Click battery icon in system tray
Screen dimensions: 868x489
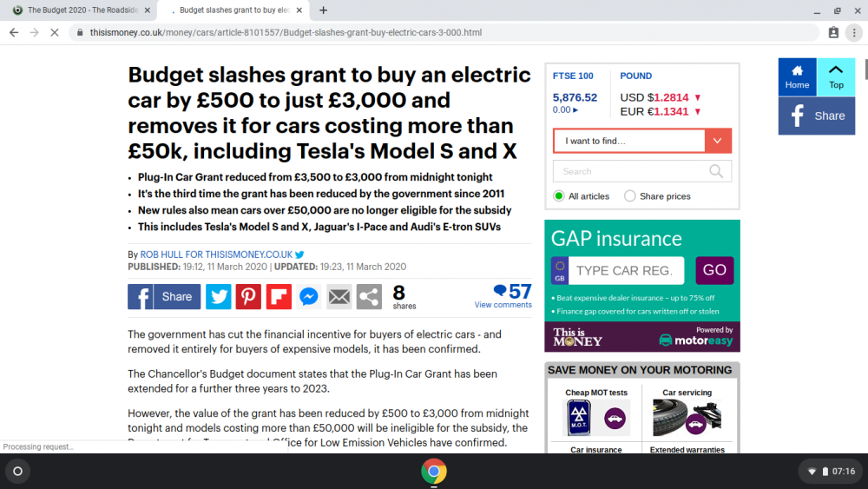click(825, 472)
